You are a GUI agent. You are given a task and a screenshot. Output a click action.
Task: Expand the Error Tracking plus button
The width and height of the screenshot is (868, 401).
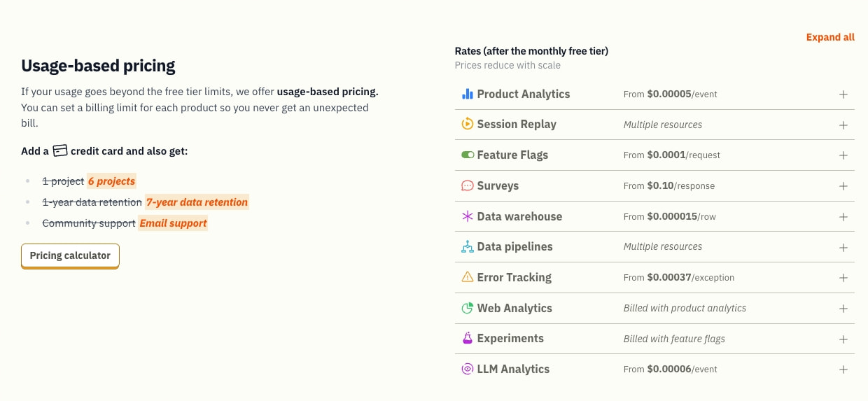843,278
